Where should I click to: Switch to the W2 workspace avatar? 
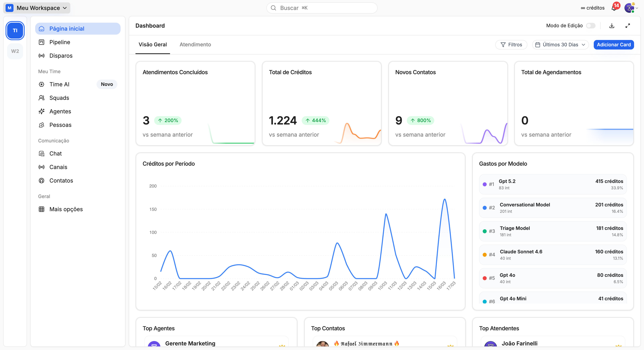[x=15, y=51]
